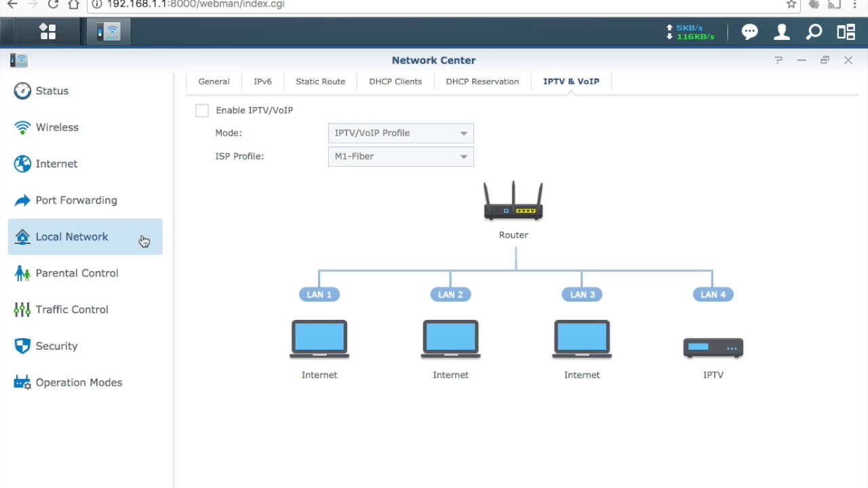Open the notifications chat bubble icon
The width and height of the screenshot is (868, 488).
click(749, 32)
